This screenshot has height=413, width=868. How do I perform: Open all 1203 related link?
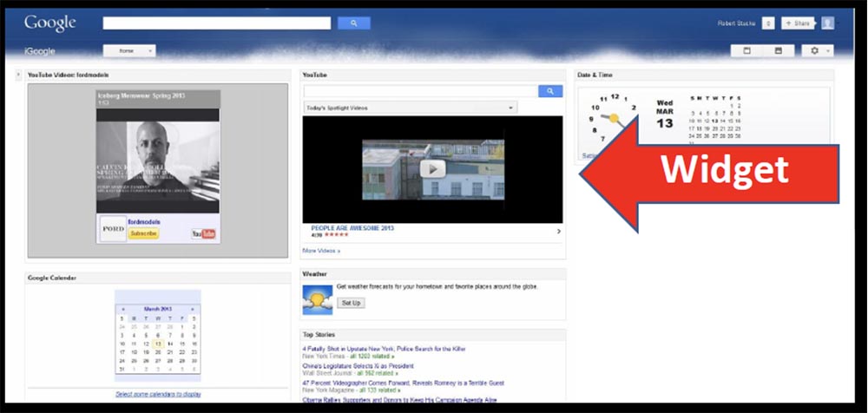pos(371,356)
